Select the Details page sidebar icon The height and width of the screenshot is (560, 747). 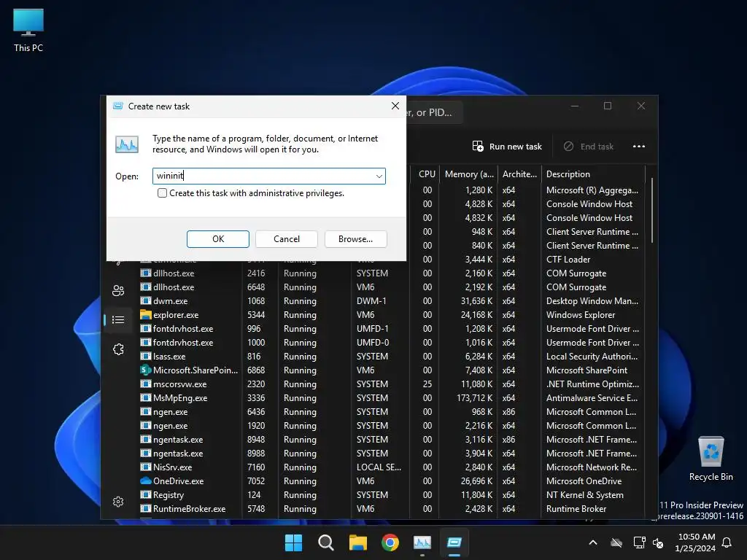118,320
